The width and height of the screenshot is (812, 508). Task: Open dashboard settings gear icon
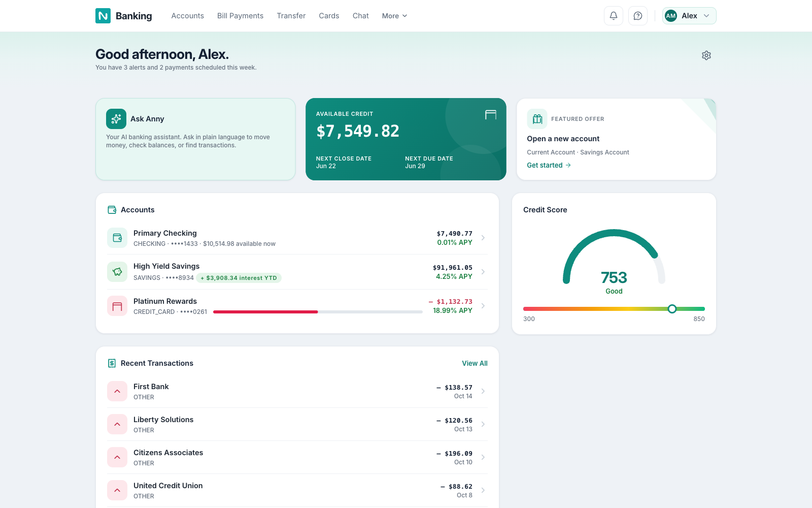706,55
